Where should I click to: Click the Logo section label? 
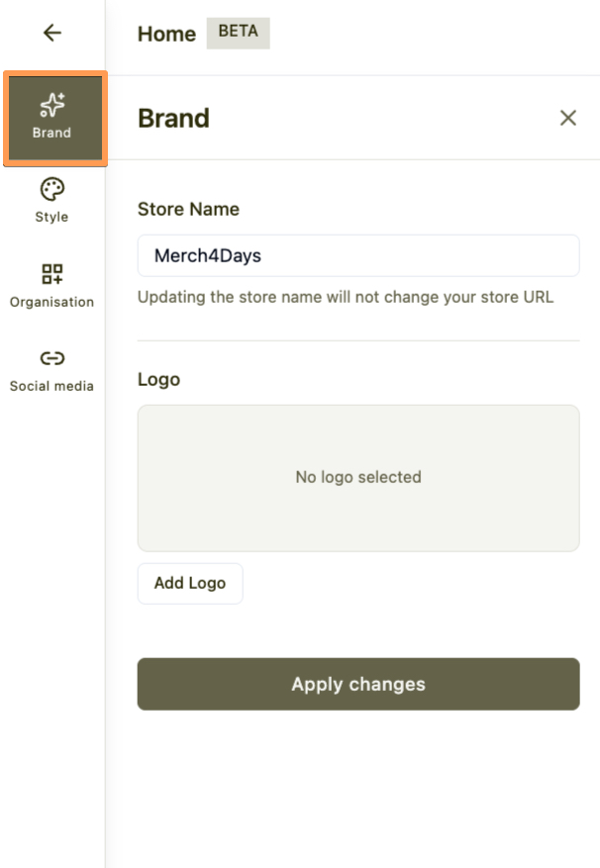158,379
